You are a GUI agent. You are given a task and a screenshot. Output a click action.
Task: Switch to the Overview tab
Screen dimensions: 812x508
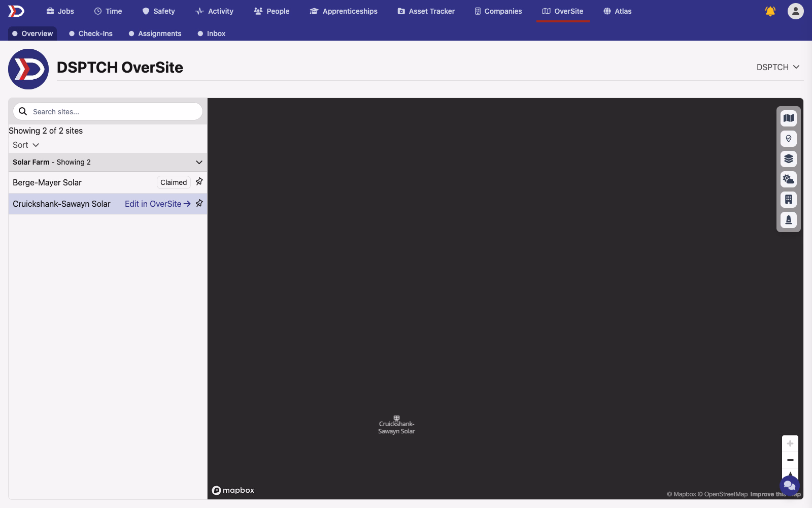click(x=32, y=34)
